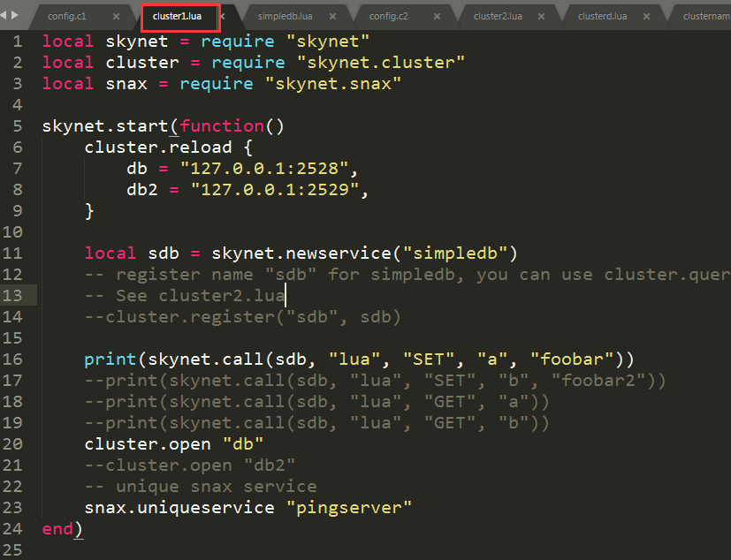Place cursor on the skynet.start function line
Screen dimensions: 731x560
pyautogui.click(x=159, y=125)
